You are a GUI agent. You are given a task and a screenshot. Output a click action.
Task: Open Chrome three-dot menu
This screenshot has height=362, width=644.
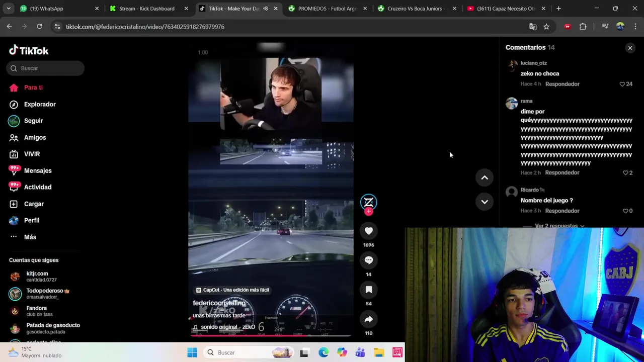coord(635,27)
